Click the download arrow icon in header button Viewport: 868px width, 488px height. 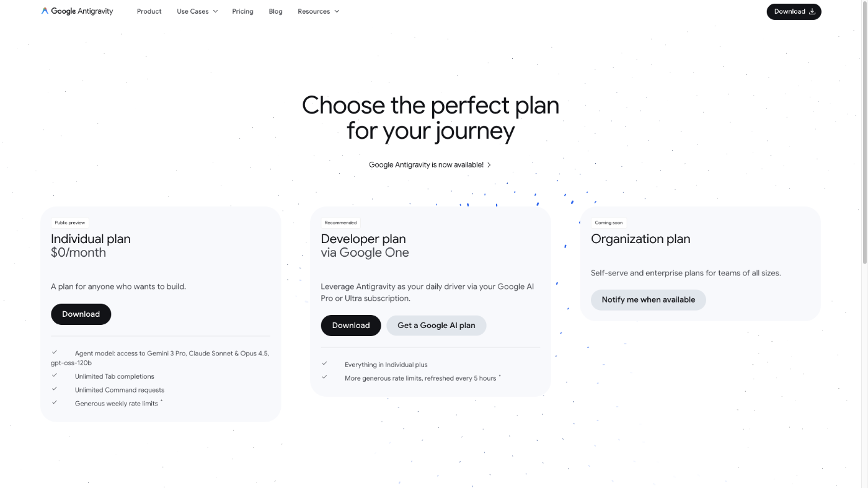812,11
